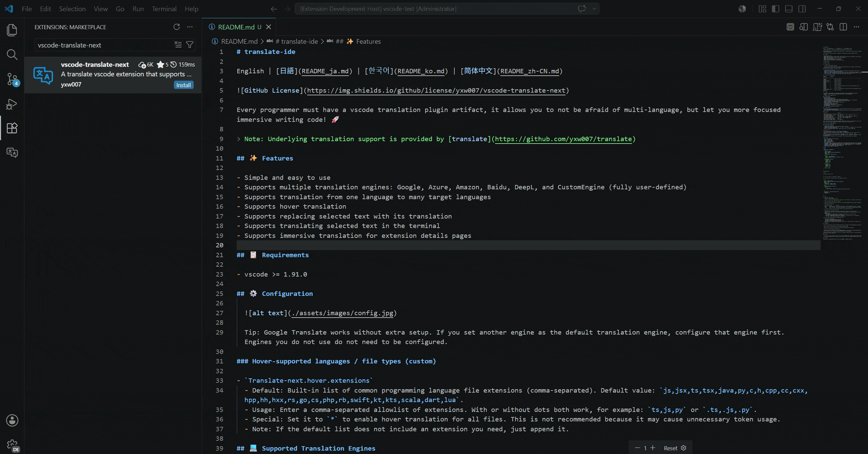
Task: Open the Terminal menu
Action: pyautogui.click(x=164, y=9)
